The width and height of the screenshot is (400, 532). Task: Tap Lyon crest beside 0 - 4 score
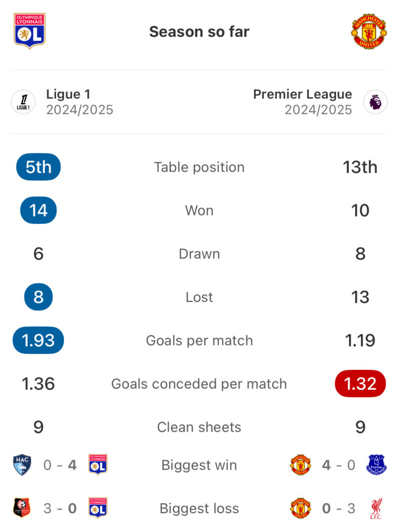point(98,464)
